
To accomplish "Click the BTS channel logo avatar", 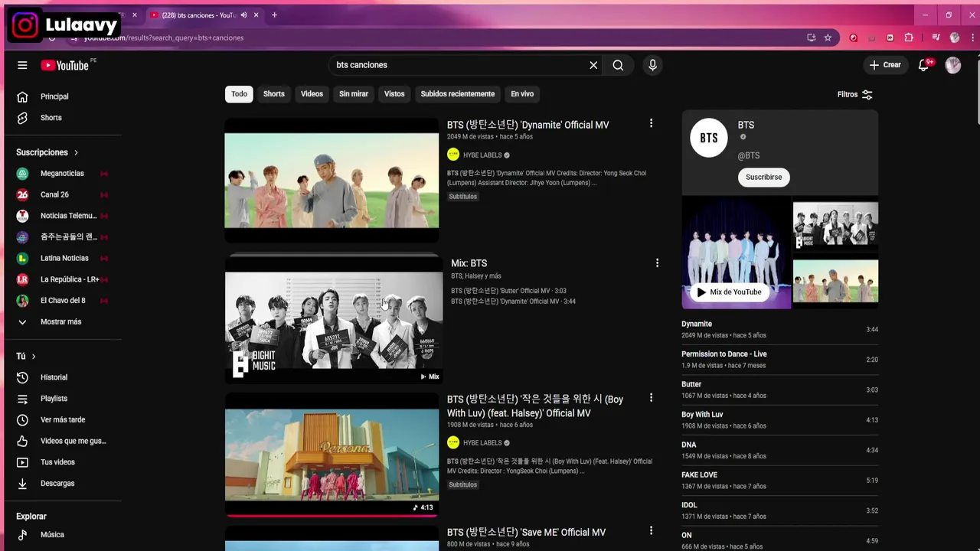I will 709,138.
